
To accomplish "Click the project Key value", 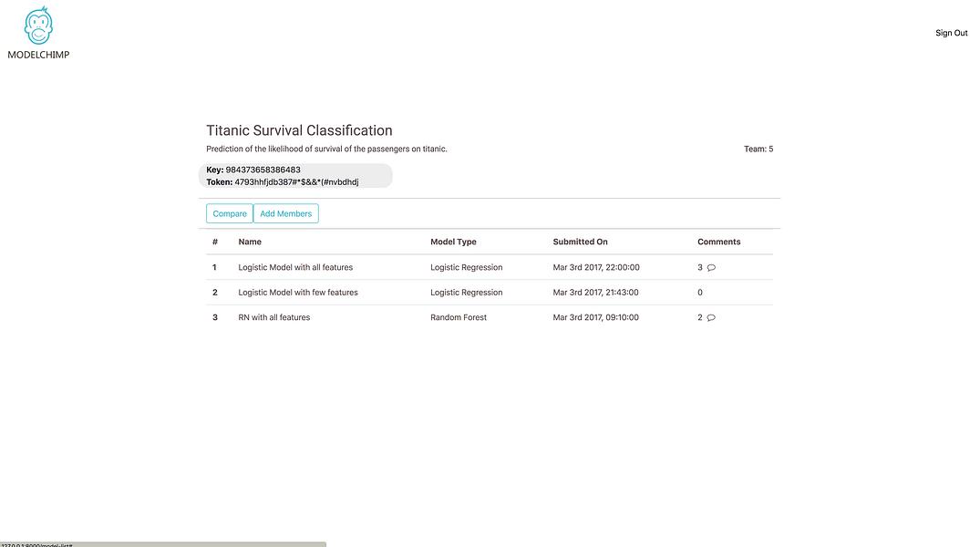I will tap(263, 170).
